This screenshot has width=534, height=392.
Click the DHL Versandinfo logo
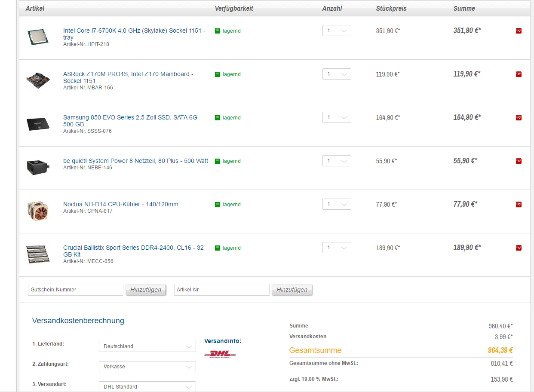click(220, 355)
